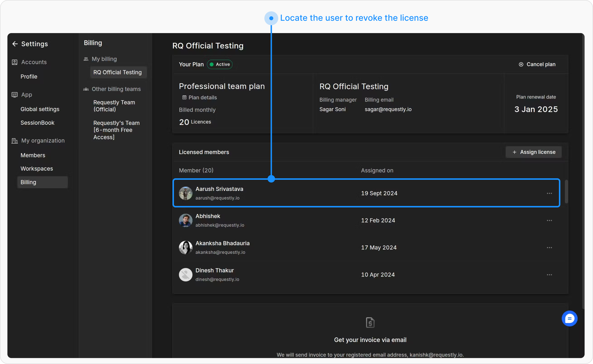Viewport: 593px width, 364px height.
Task: Open the chat support bubble icon
Action: click(569, 318)
